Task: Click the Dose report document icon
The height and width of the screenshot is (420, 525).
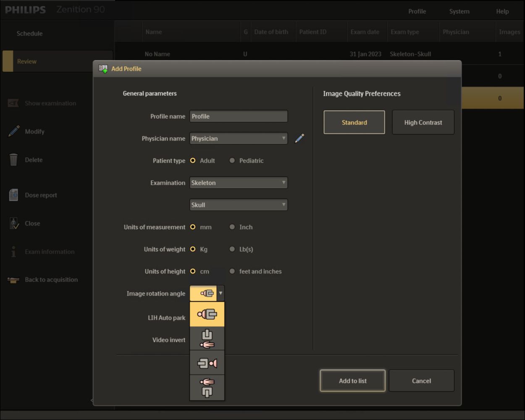Action: (x=13, y=195)
